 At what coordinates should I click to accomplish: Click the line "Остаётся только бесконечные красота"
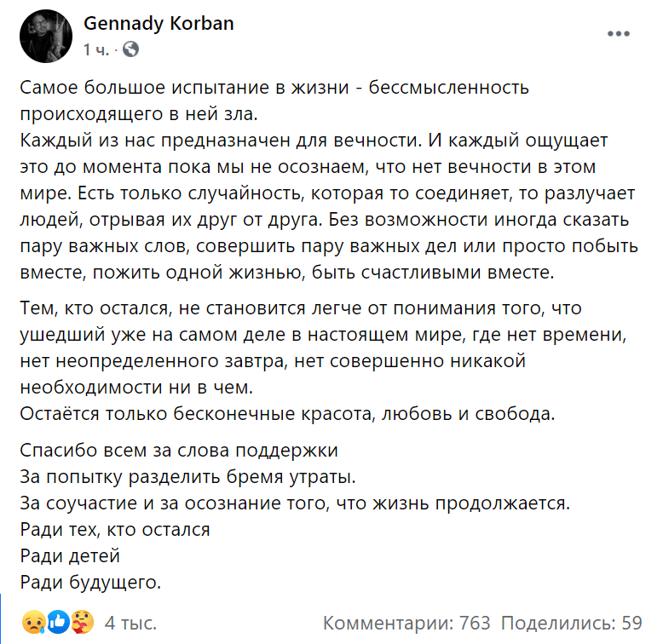286,415
